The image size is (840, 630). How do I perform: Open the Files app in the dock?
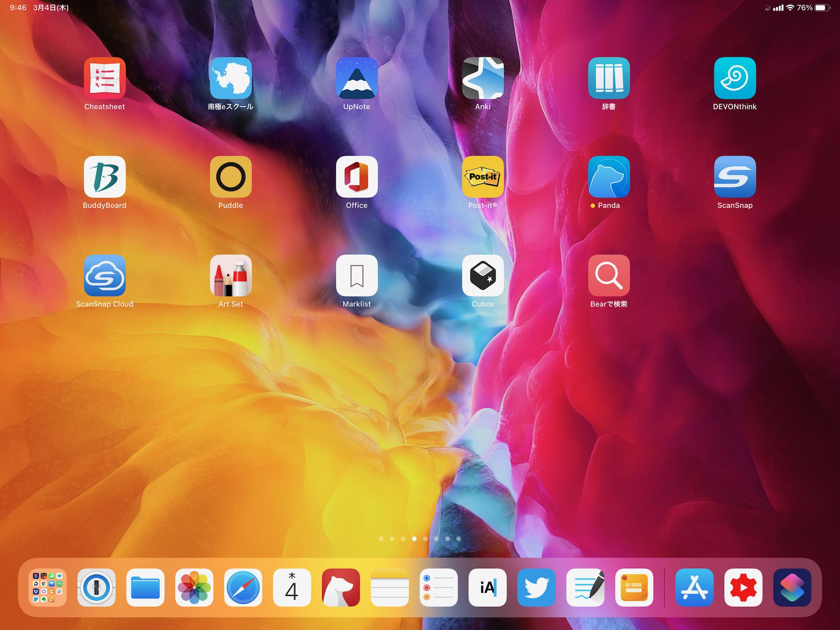[145, 588]
